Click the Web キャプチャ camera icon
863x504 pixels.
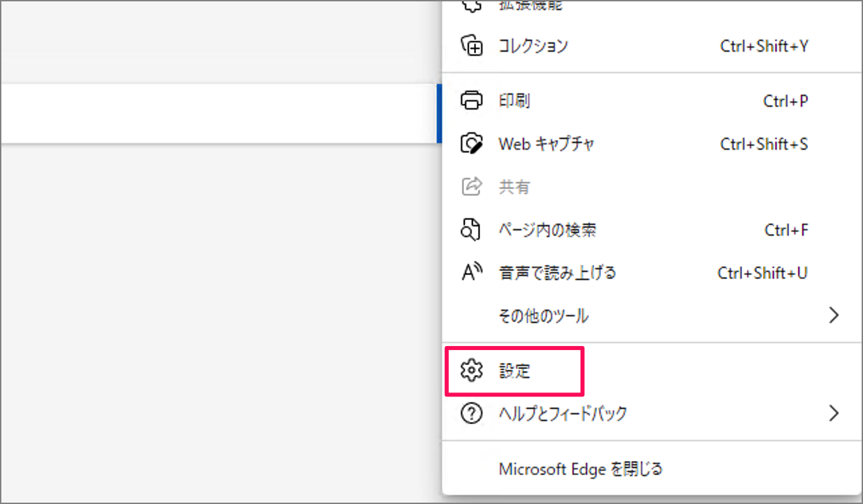[x=472, y=143]
